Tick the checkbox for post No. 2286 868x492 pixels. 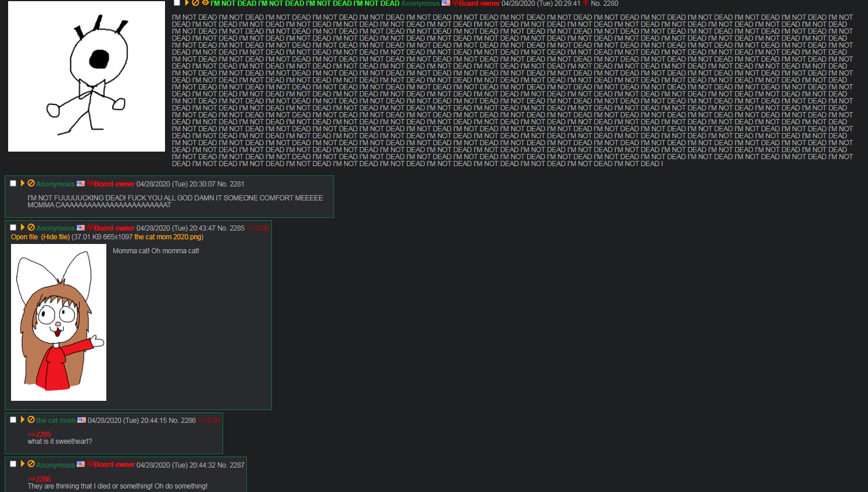tap(13, 420)
